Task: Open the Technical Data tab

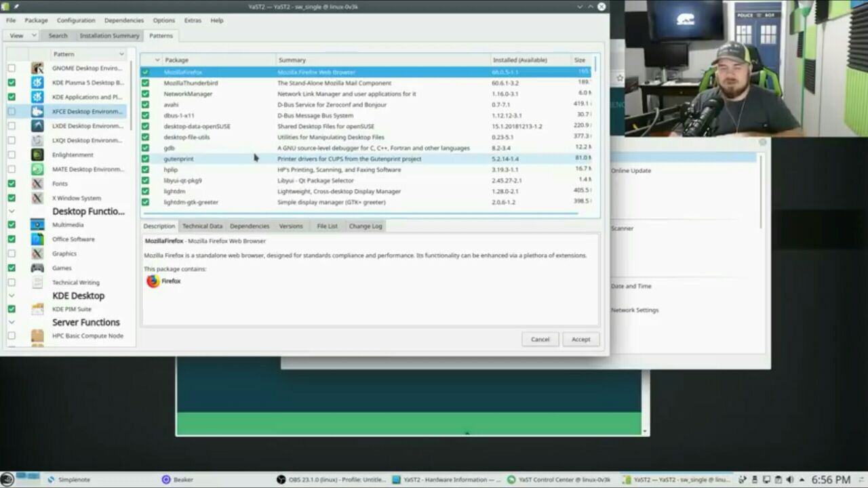Action: (202, 226)
